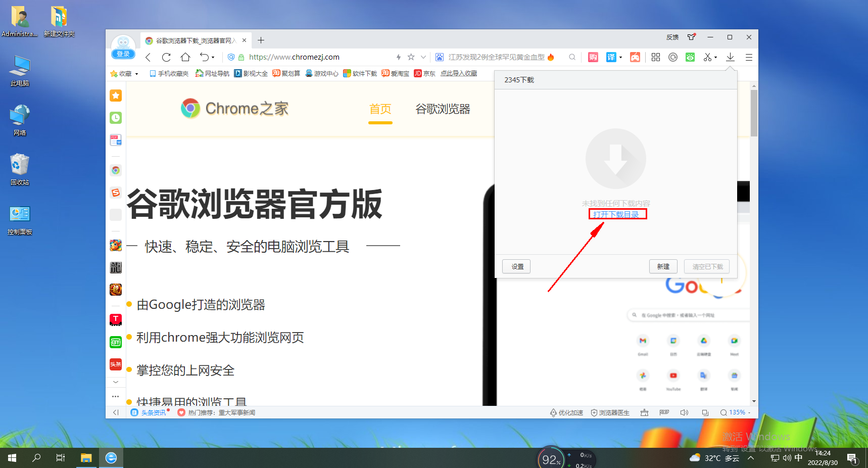Click the lightning speed mode icon
The image size is (868, 468).
(399, 57)
